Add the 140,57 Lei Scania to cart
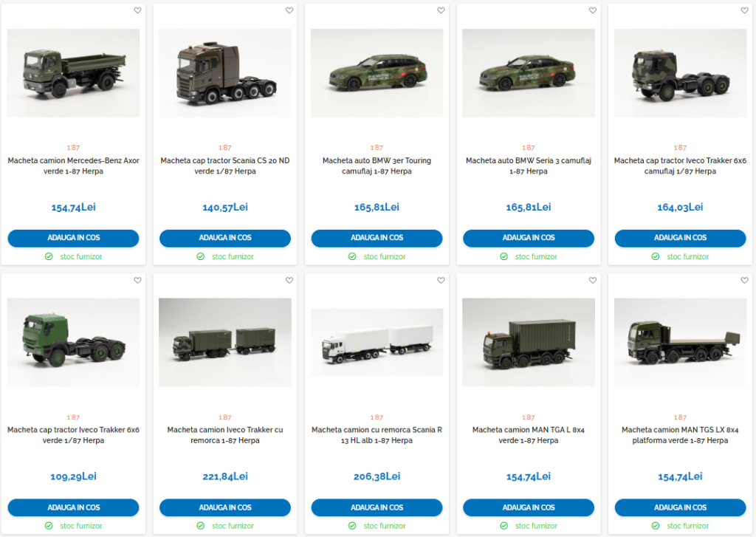Image resolution: width=756 pixels, height=537 pixels. (x=225, y=238)
